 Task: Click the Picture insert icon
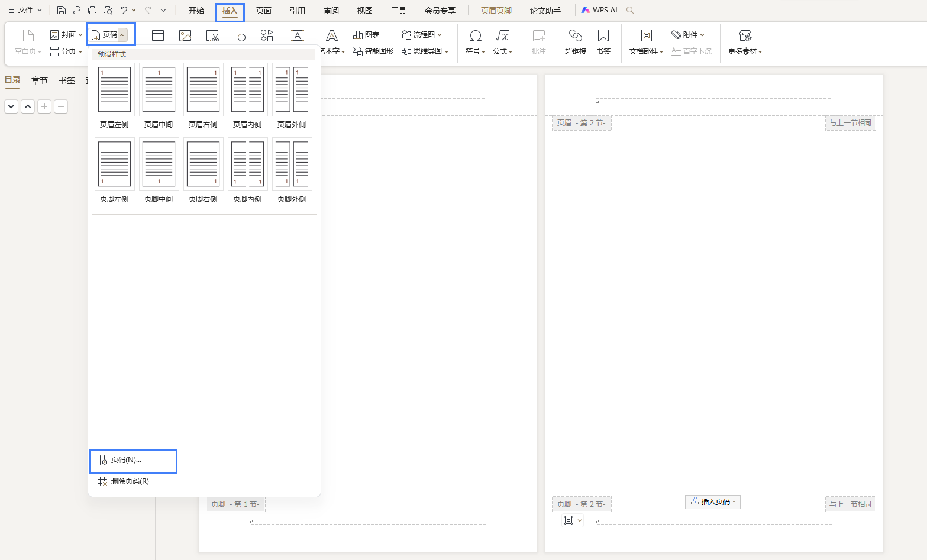[185, 36]
